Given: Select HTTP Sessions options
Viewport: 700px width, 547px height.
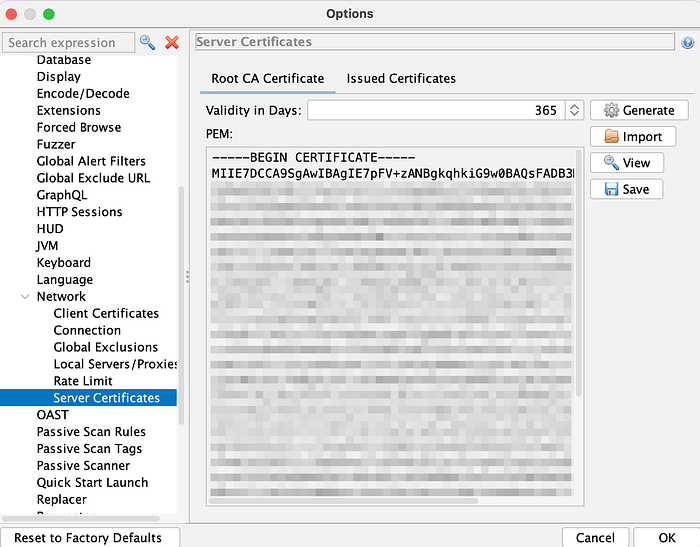Looking at the screenshot, I should (79, 212).
